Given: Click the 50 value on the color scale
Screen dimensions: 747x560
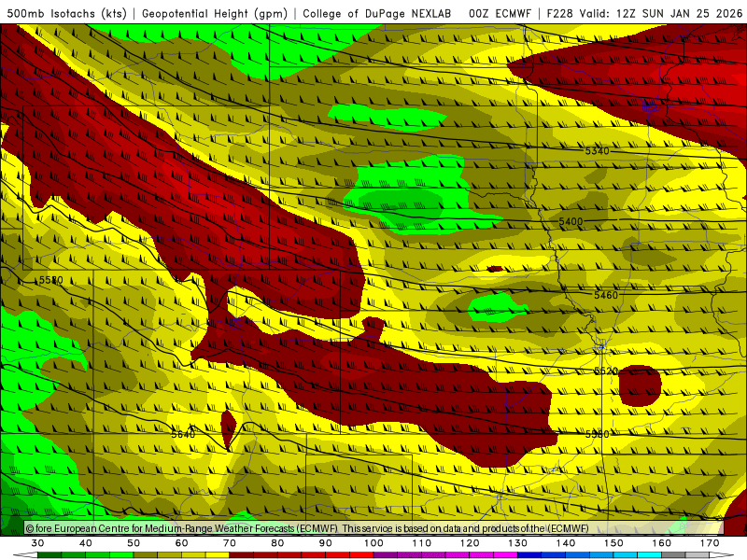Looking at the screenshot, I should click(134, 543).
